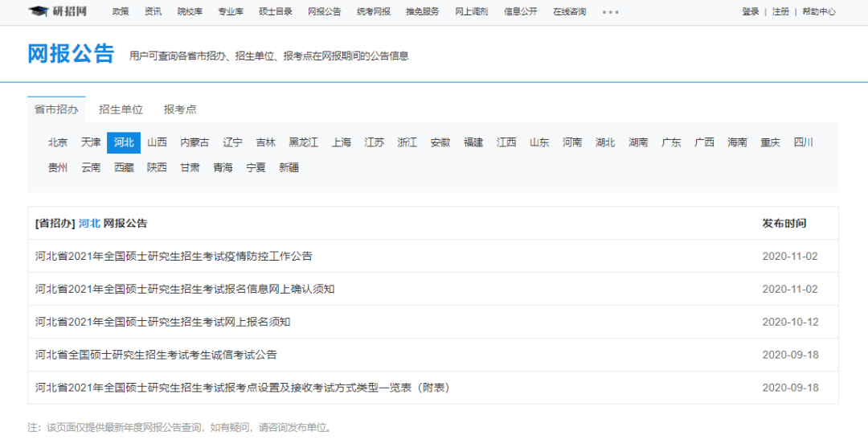
Task: Open 网报公告 in the top navigation
Action: [325, 11]
